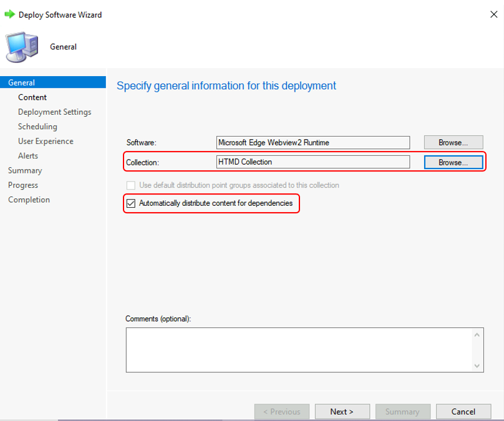504x421 pixels.
Task: Select the Completion step in sidebar
Action: click(29, 200)
